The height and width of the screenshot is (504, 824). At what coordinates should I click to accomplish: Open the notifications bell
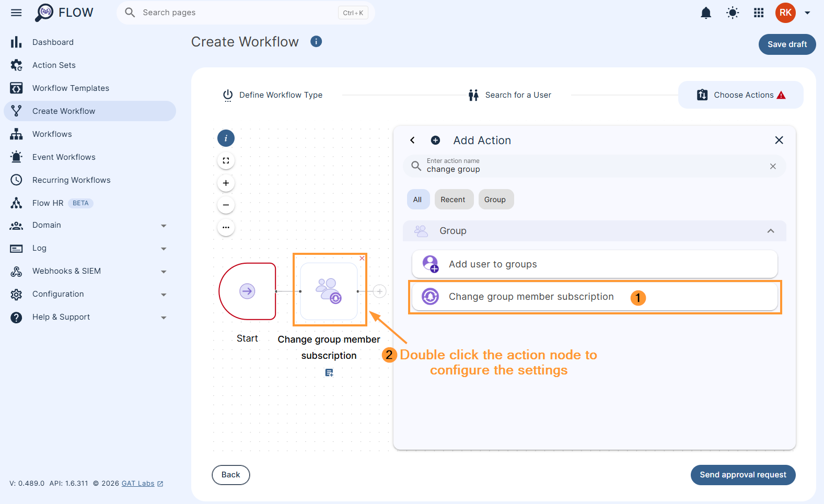click(x=706, y=13)
